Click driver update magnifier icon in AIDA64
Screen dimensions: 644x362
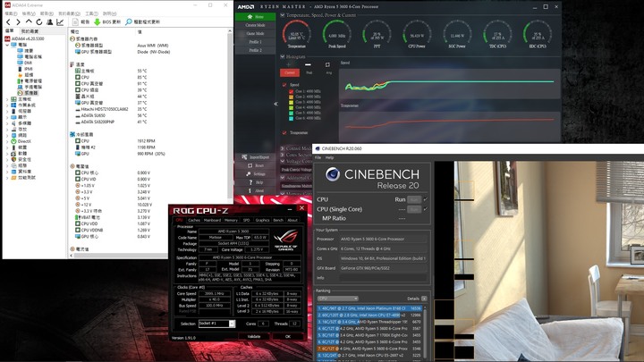coord(129,21)
